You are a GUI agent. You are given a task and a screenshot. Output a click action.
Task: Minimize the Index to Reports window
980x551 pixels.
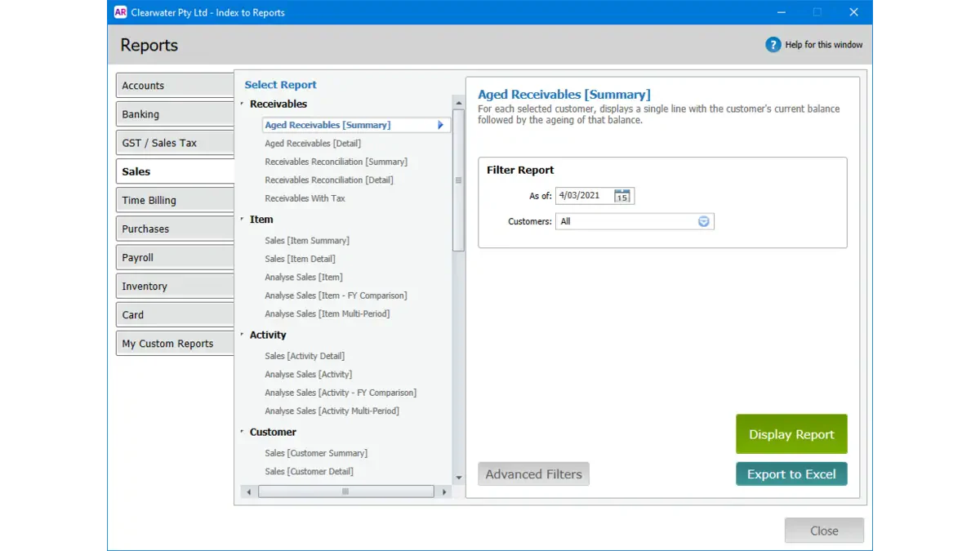(x=780, y=12)
